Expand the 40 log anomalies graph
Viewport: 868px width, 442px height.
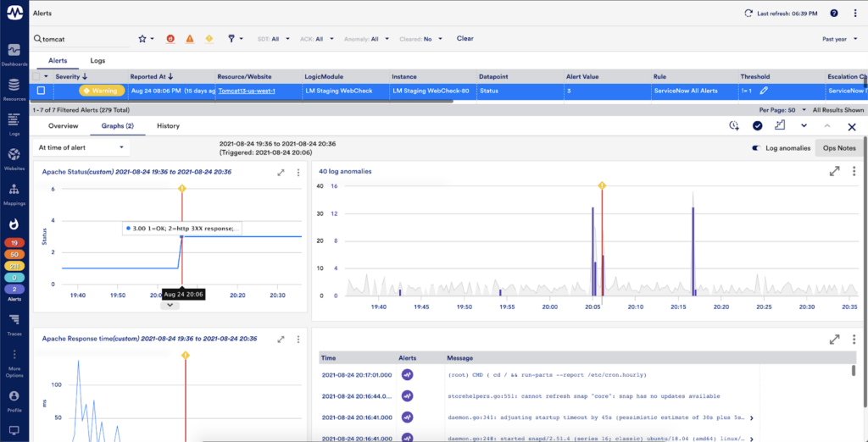(x=835, y=172)
